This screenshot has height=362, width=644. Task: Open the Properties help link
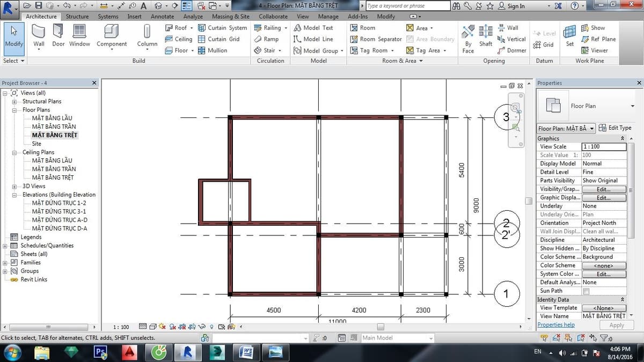[x=556, y=325]
